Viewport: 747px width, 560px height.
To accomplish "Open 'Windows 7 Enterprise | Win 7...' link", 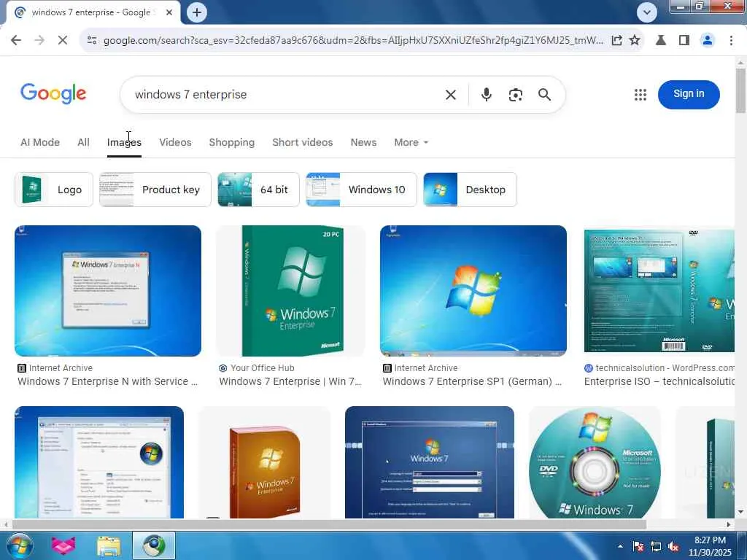I will (x=290, y=381).
